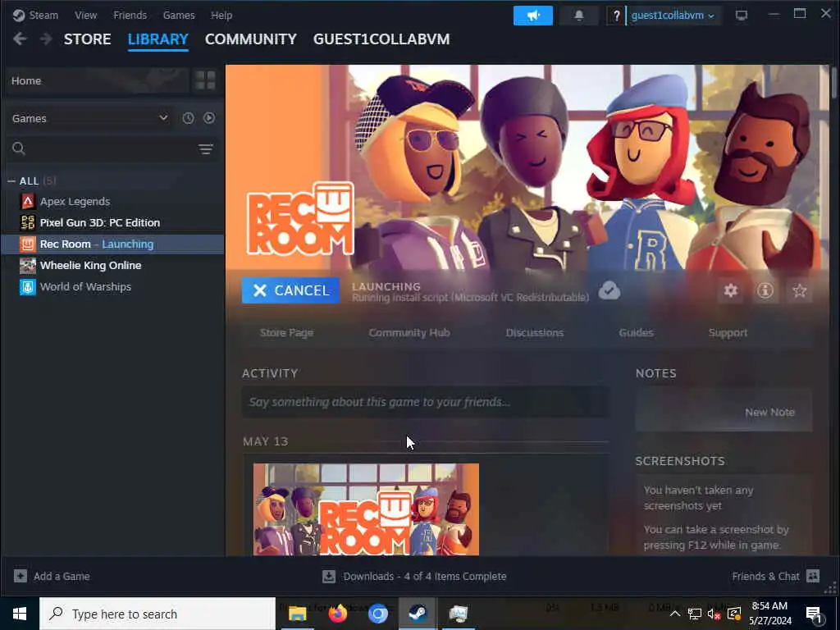Show hidden tray icons chevron

tap(675, 614)
